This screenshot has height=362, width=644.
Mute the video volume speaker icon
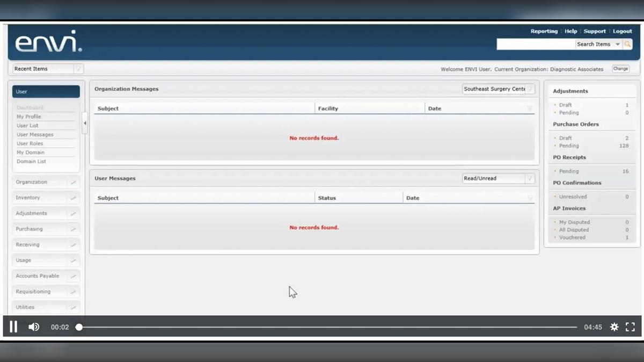click(x=34, y=327)
